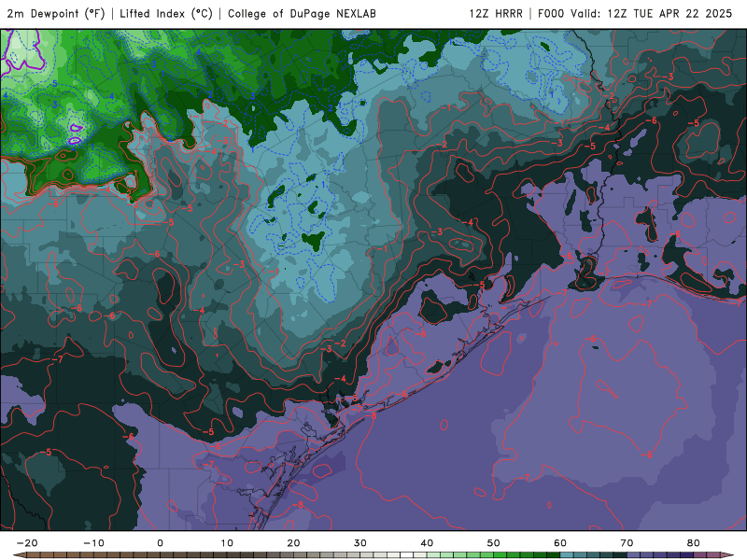
Task: Click the 10 label on the color scale
Action: click(x=227, y=543)
